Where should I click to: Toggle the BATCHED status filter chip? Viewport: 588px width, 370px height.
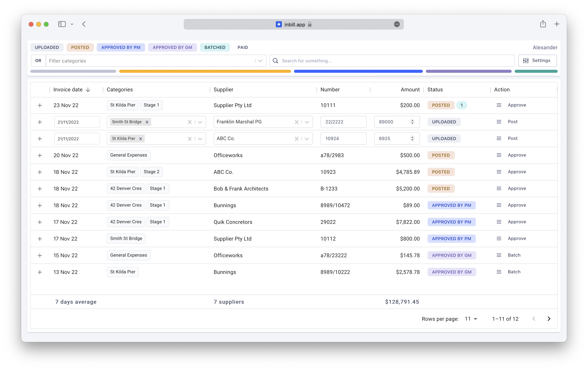[215, 47]
